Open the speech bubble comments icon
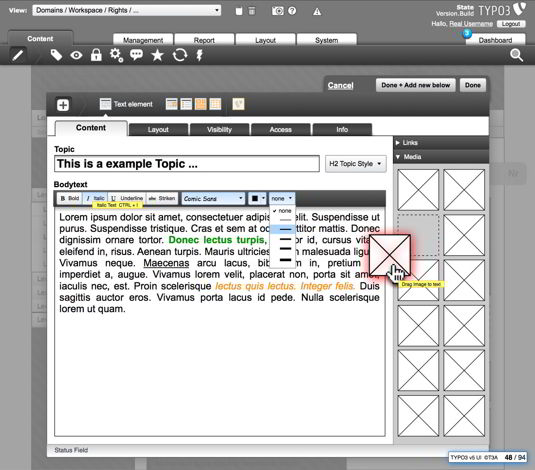Viewport: 535px width, 470px height. tap(136, 55)
